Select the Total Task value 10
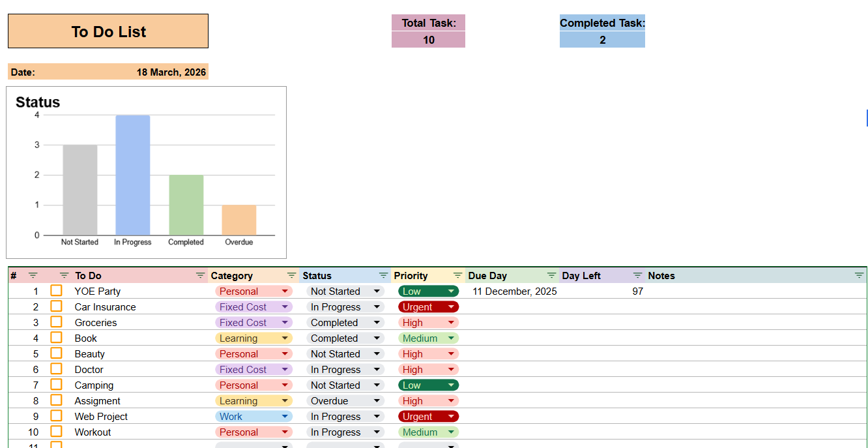 [429, 40]
